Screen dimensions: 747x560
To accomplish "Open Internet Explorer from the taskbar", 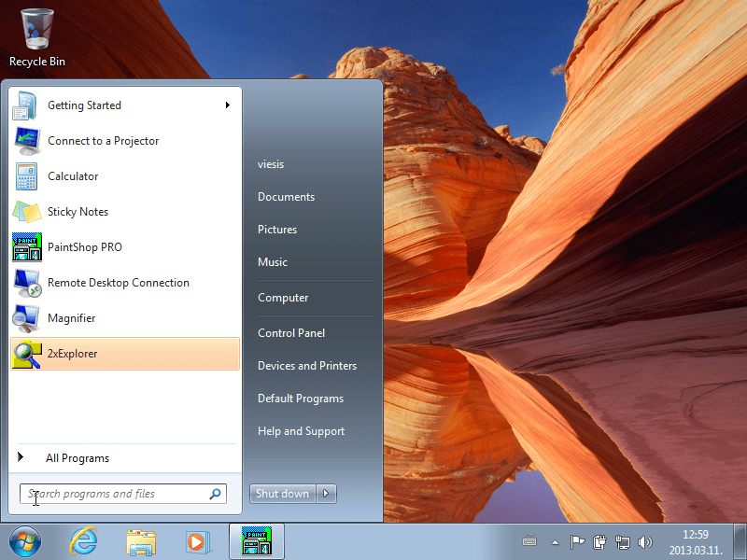I will (83, 541).
